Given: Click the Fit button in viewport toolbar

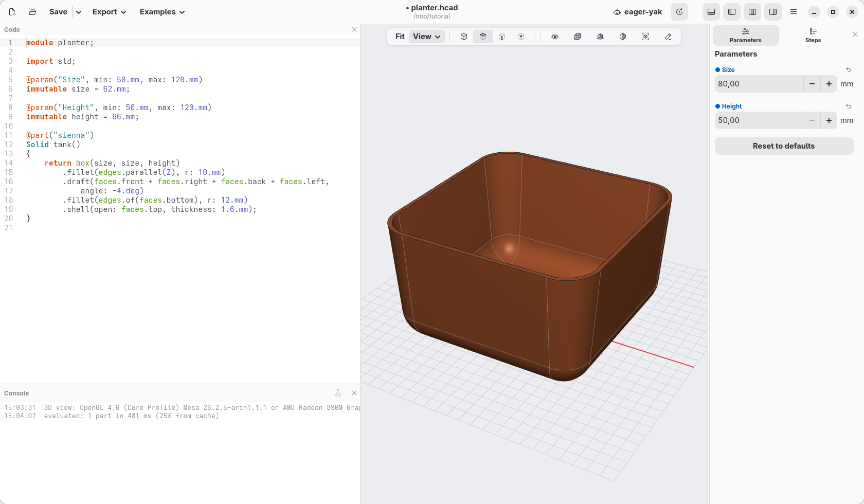Looking at the screenshot, I should point(400,37).
